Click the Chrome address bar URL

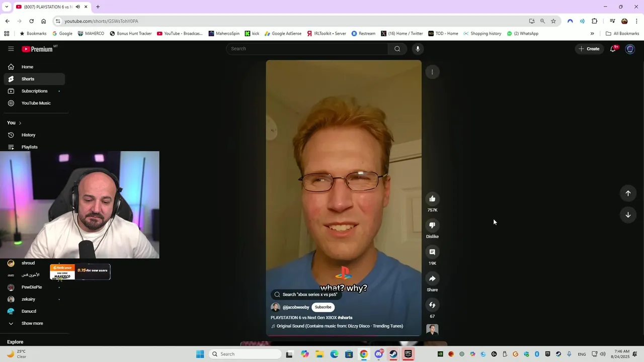point(101,21)
